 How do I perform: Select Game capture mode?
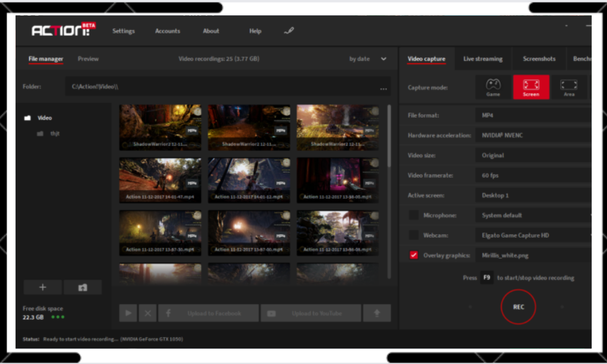pos(493,87)
